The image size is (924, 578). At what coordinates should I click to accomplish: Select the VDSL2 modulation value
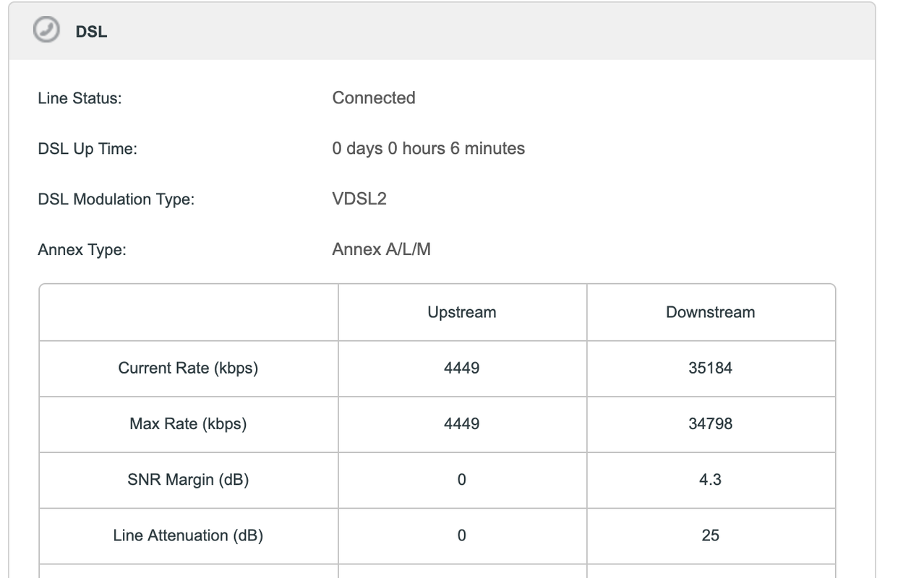pyautogui.click(x=359, y=199)
